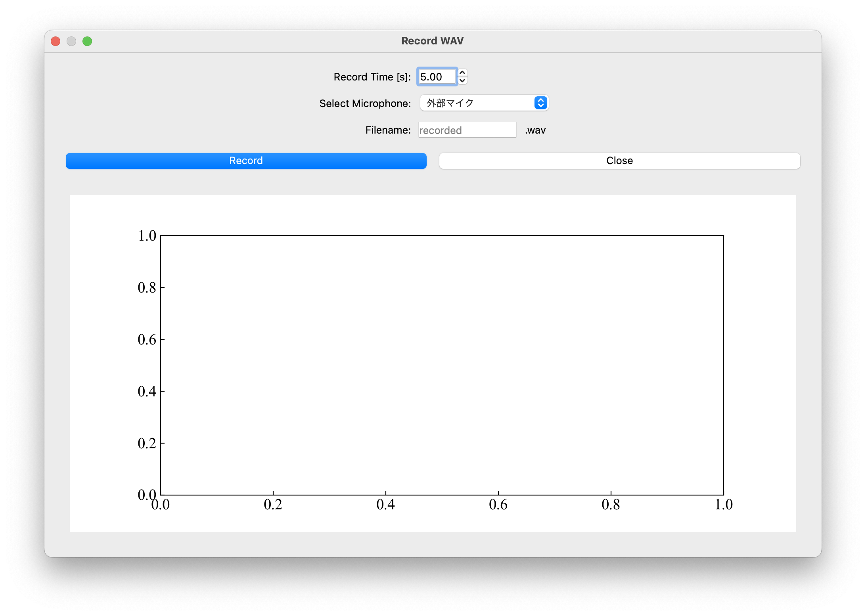Click the Record WAV title bar
The image size is (866, 616).
tap(432, 41)
